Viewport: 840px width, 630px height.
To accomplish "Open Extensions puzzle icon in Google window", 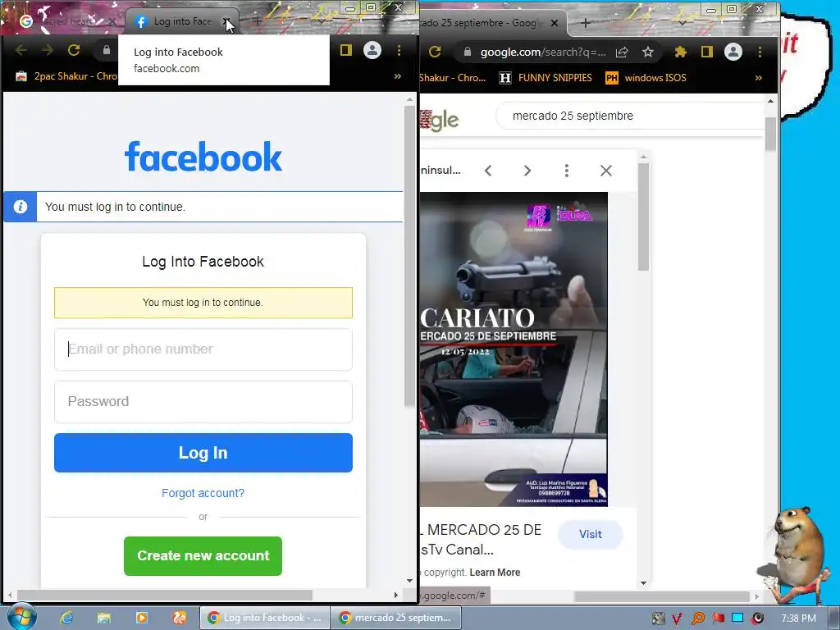I will pyautogui.click(x=680, y=52).
